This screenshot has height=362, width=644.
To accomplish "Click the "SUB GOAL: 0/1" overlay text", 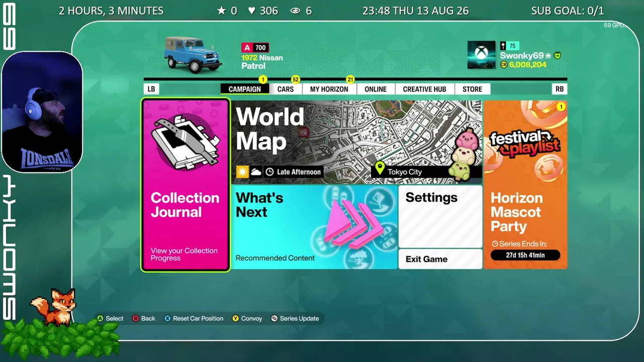I will 568,11.
